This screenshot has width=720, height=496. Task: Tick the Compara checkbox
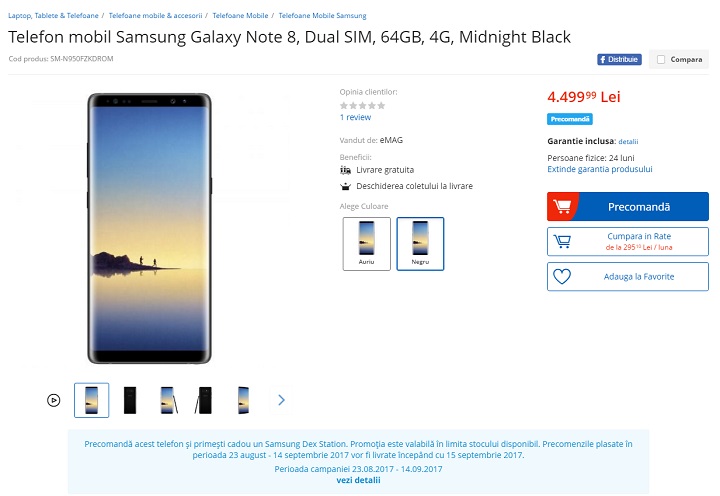point(661,60)
